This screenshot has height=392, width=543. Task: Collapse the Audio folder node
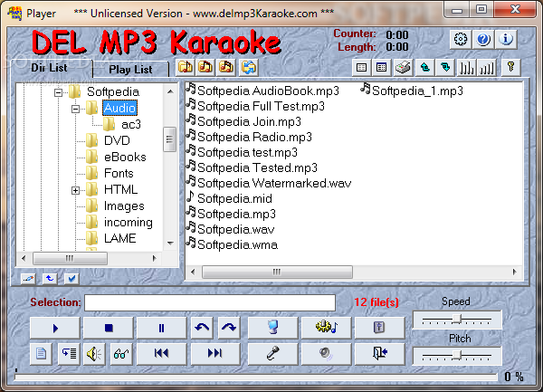click(x=75, y=109)
